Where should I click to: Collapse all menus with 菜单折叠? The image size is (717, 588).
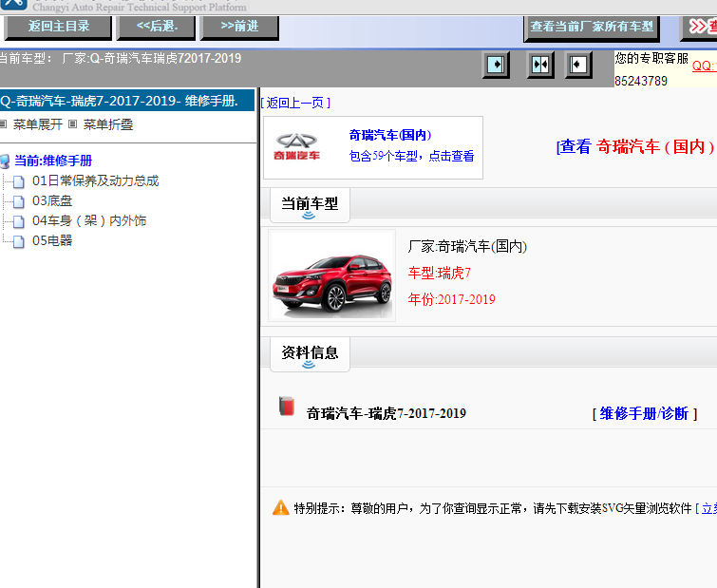click(108, 124)
